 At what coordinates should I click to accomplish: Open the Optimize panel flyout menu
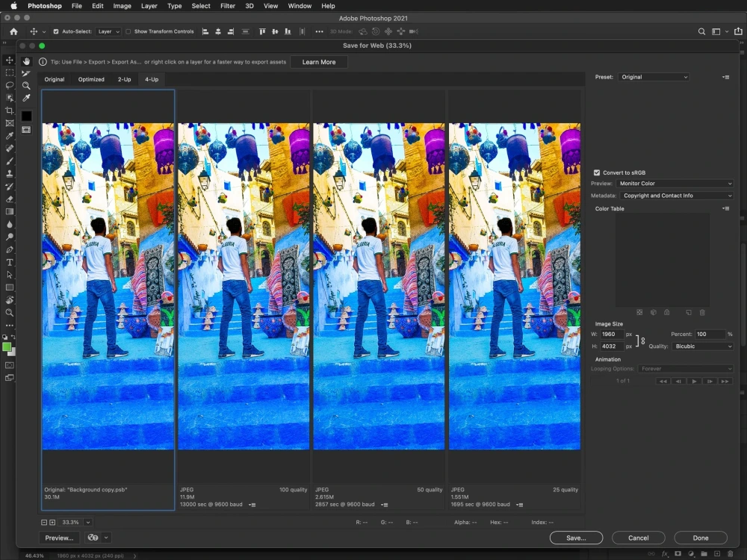pyautogui.click(x=725, y=77)
